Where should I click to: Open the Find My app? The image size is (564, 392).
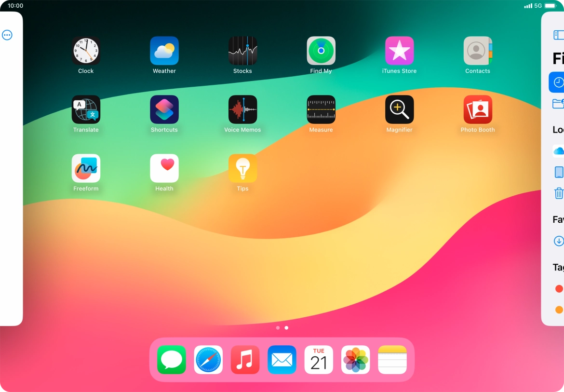tap(321, 51)
